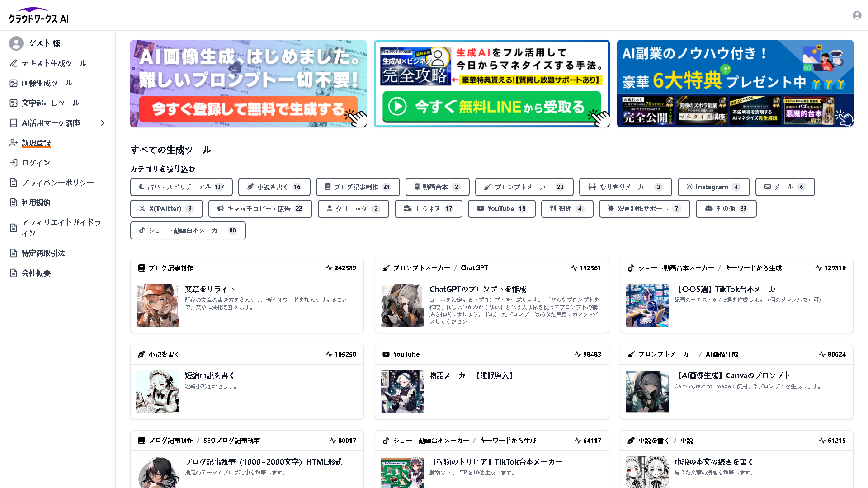868x488 pixels.
Task: Open 文字起こしツール in sidebar
Action: tap(50, 103)
